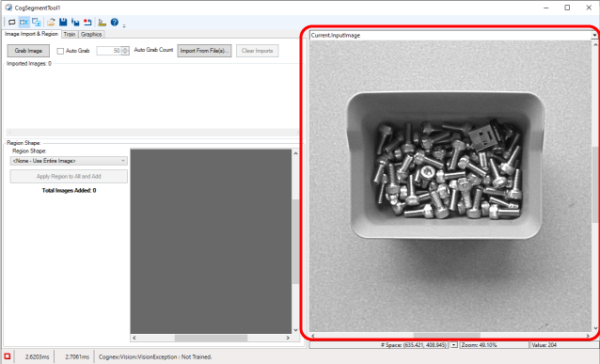Click image display scroll right arrow
This screenshot has height=364, width=600.
[588, 336]
